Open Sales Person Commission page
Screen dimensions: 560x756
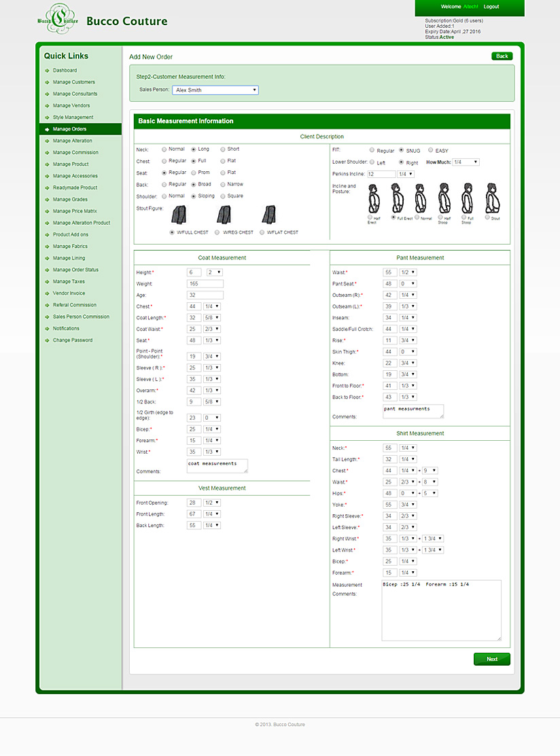(81, 317)
